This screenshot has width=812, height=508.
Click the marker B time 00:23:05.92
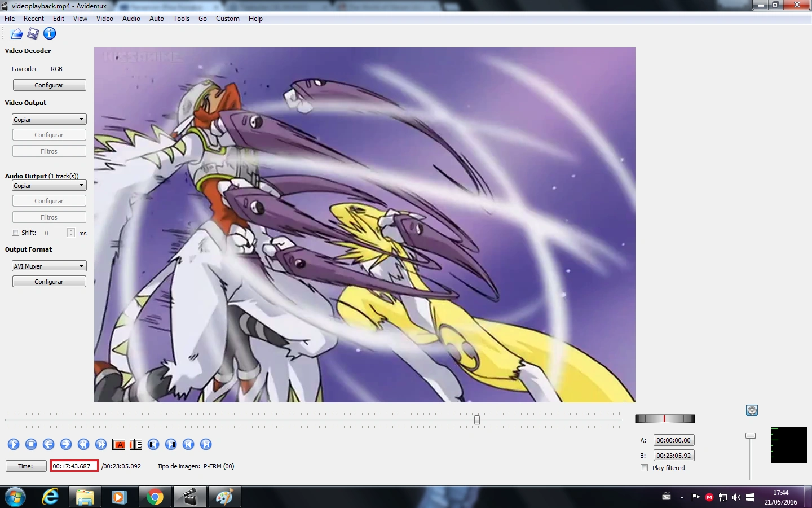pyautogui.click(x=674, y=456)
